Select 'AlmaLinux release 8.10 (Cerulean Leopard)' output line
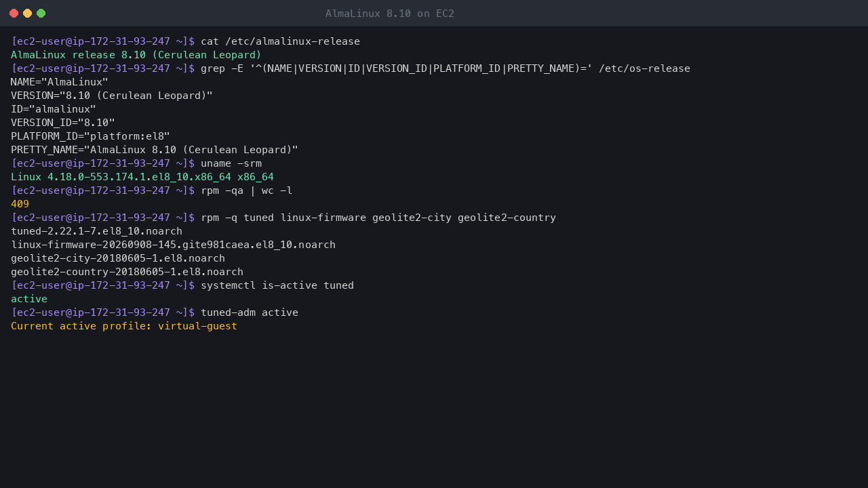 click(136, 55)
